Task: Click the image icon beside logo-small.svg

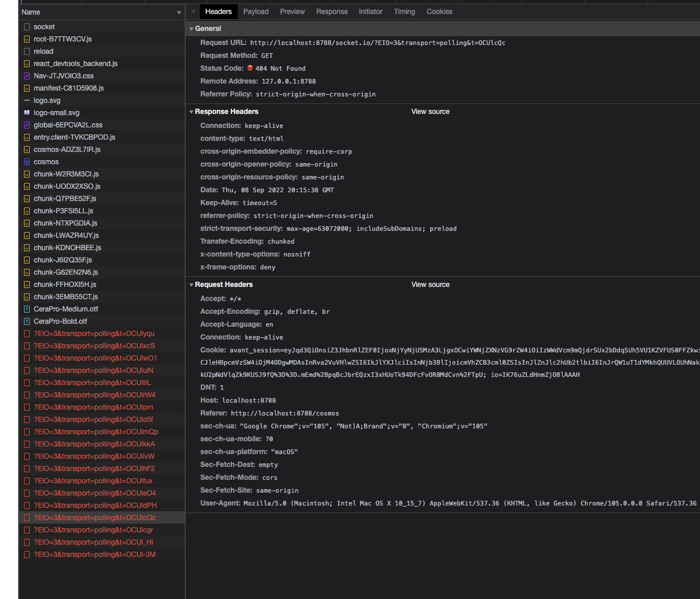Action: (x=27, y=113)
